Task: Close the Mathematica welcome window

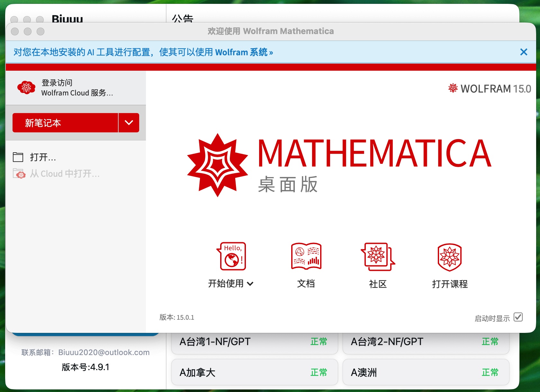Action: pyautogui.click(x=15, y=31)
